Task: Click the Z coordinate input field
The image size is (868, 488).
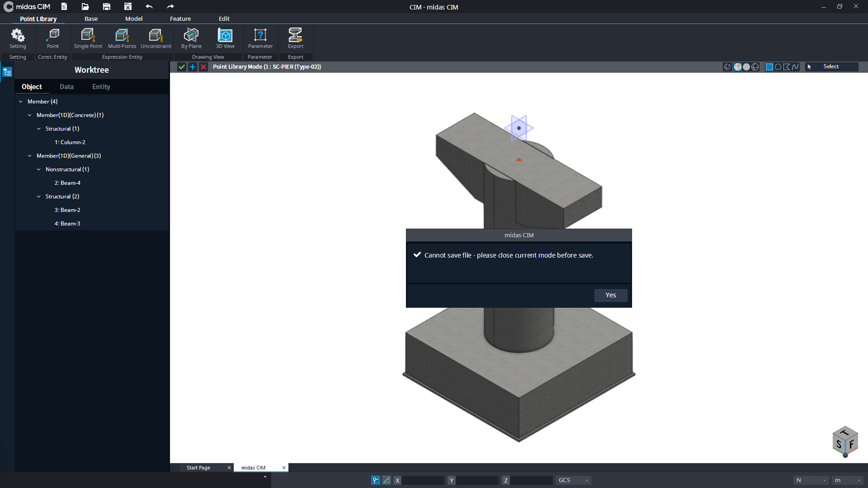Action: pyautogui.click(x=531, y=480)
